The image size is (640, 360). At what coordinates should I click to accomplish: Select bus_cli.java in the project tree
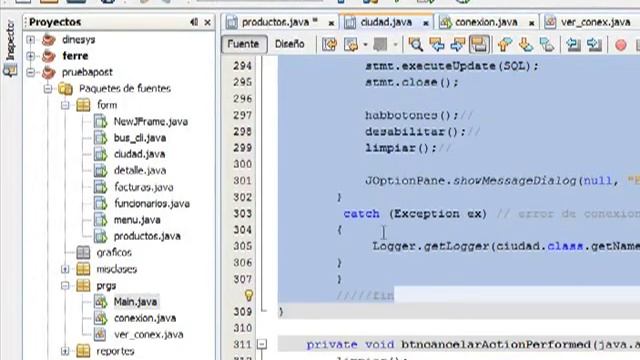[x=140, y=138]
